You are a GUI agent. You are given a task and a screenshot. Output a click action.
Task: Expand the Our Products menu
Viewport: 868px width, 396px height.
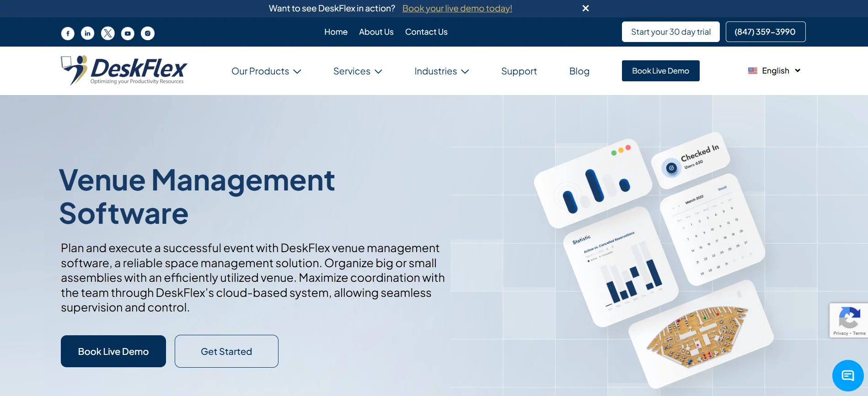tap(266, 71)
